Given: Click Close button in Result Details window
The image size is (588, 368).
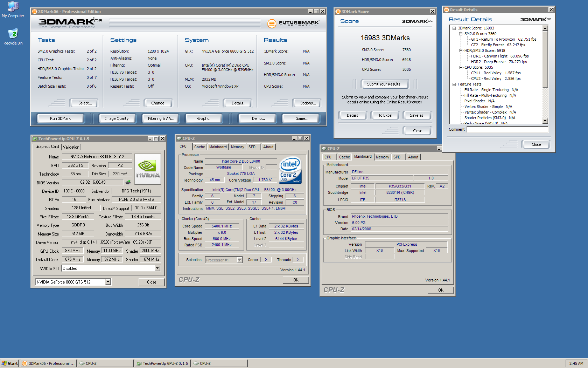Looking at the screenshot, I should pyautogui.click(x=536, y=144).
